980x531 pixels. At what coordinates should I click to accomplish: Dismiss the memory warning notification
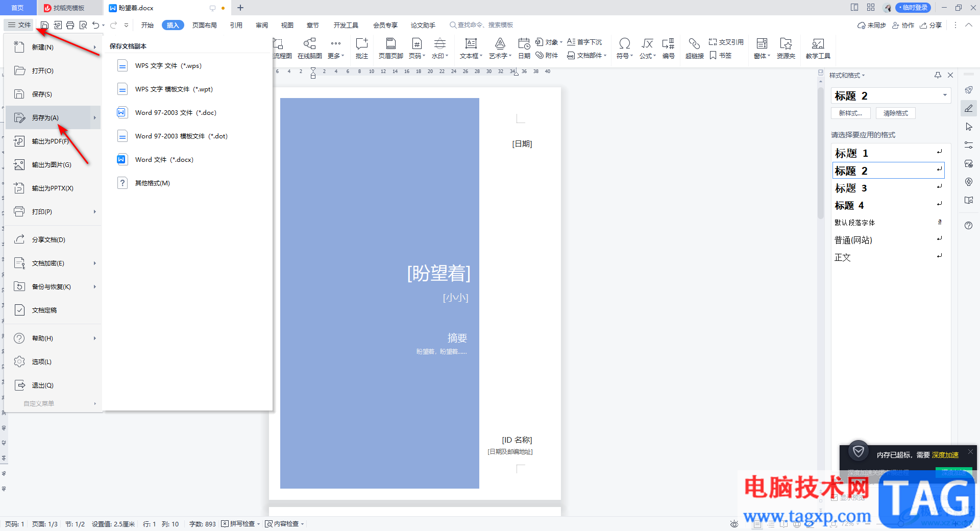(x=970, y=451)
